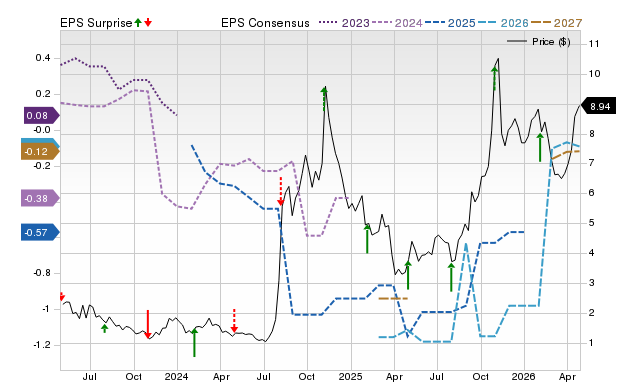Select the 2027 EPS consensus legend entry
This screenshot has width=640, height=382.
pos(556,23)
